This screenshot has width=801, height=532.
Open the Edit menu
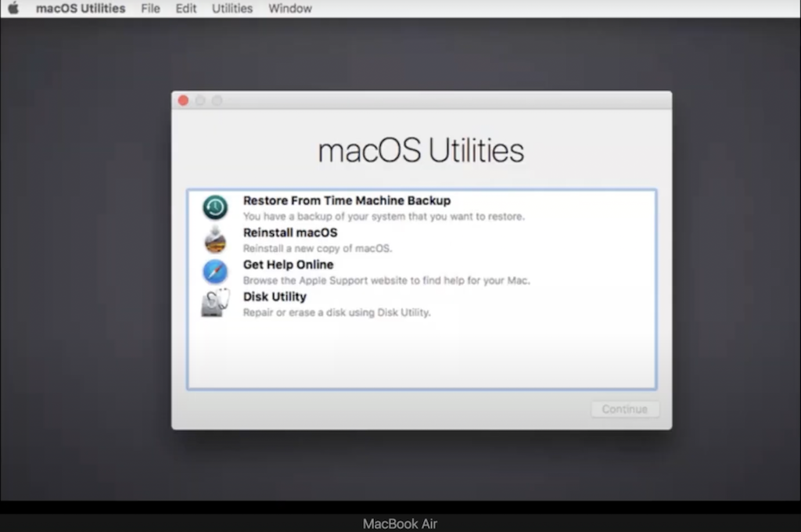[186, 8]
